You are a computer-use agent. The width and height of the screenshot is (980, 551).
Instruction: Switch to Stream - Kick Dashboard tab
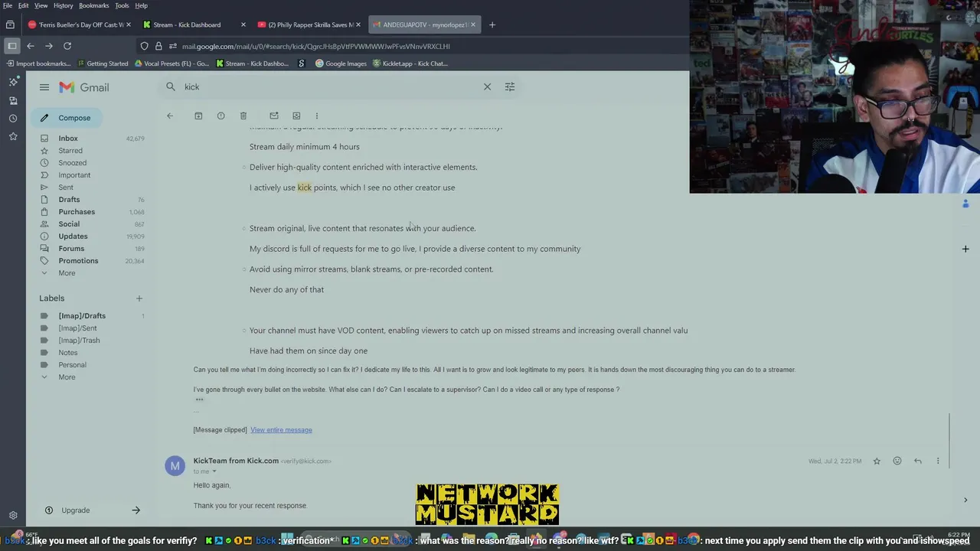191,24
